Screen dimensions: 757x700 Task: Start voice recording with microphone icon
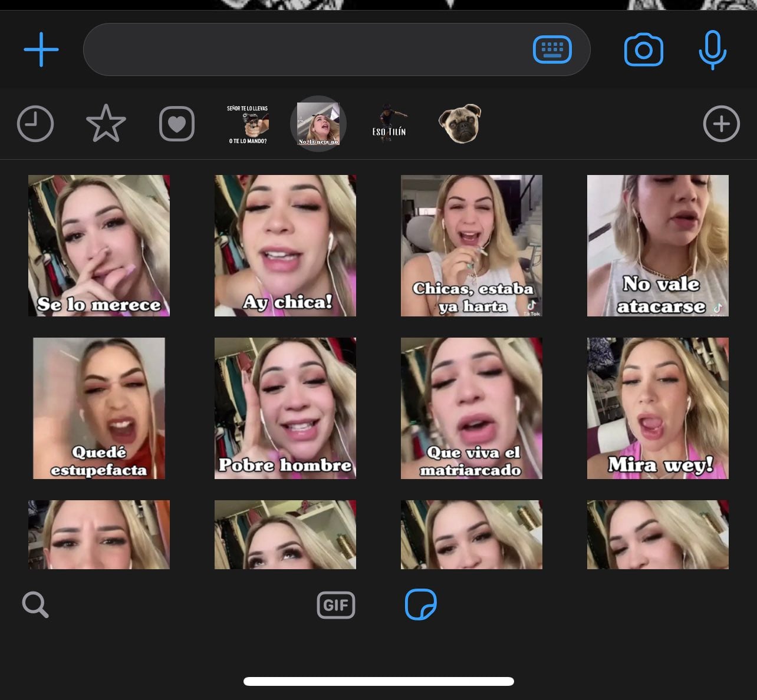pos(712,50)
